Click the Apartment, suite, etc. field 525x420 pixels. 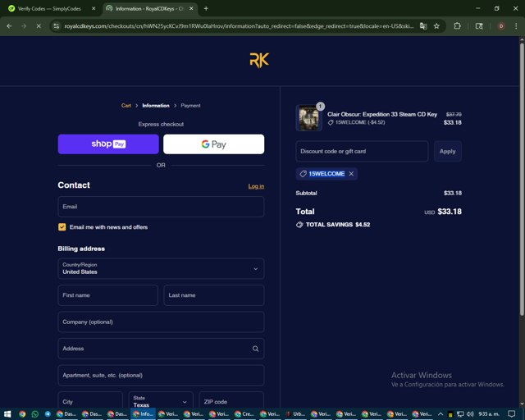(x=161, y=375)
